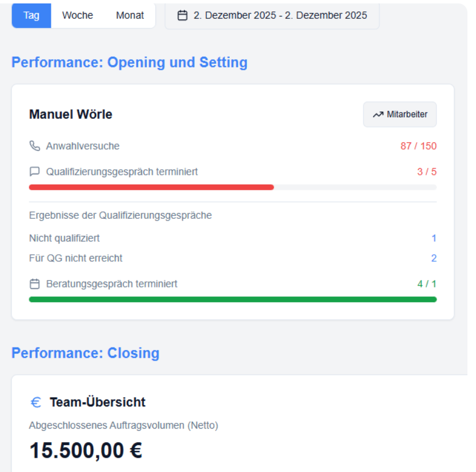Click the Manuel Wörle name heading
This screenshot has width=476, height=472.
pos(70,114)
